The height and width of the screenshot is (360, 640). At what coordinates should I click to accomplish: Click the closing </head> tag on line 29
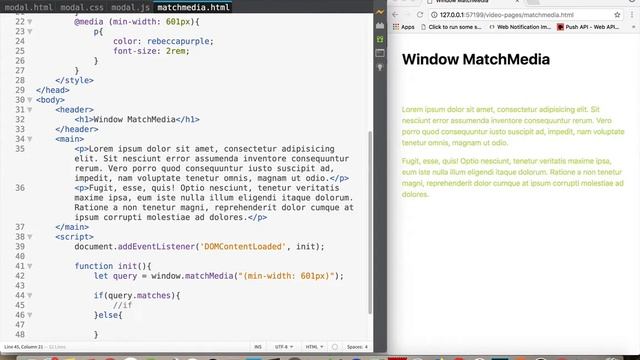(x=53, y=90)
